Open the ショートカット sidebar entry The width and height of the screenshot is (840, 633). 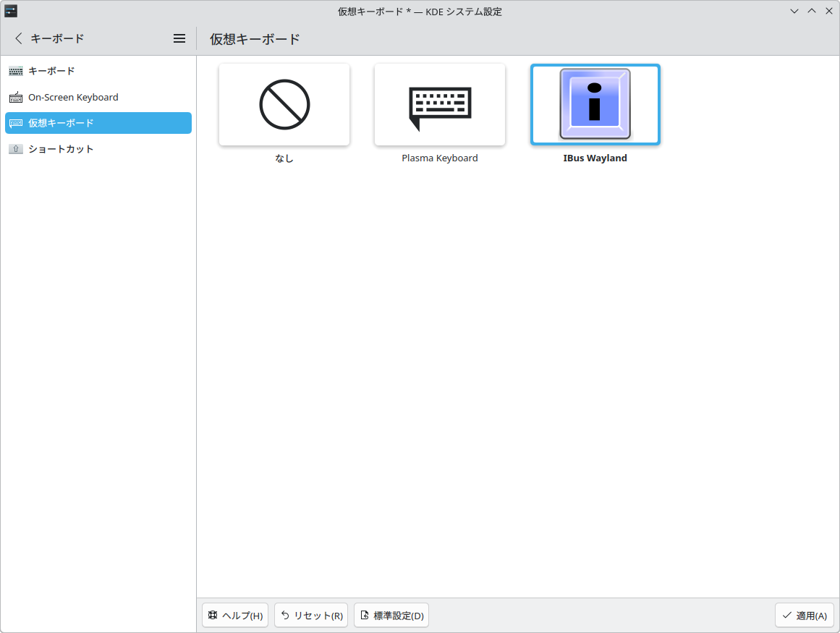coord(98,149)
